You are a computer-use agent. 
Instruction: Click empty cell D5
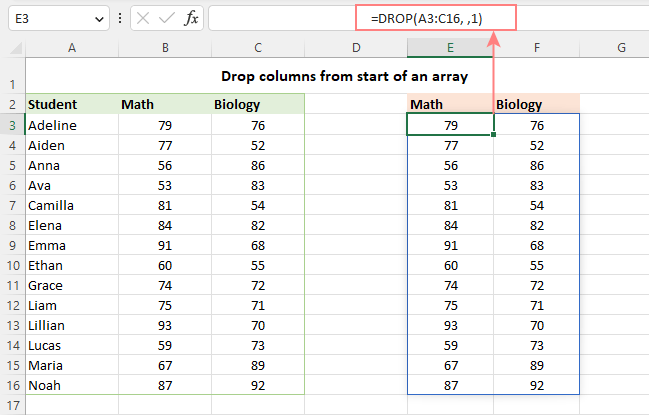[x=356, y=165]
